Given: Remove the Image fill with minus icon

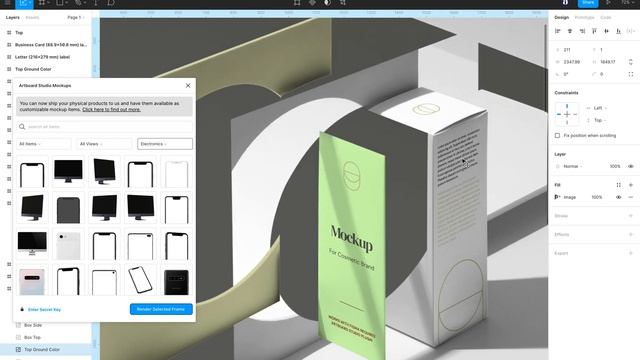Looking at the screenshot, I should coord(631,197).
